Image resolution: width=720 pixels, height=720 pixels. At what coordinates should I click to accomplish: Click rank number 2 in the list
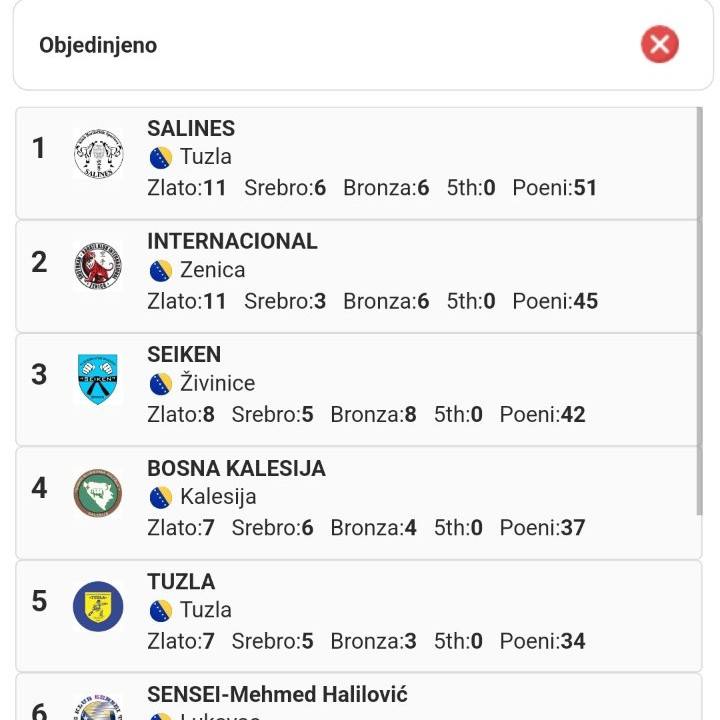coord(39,262)
